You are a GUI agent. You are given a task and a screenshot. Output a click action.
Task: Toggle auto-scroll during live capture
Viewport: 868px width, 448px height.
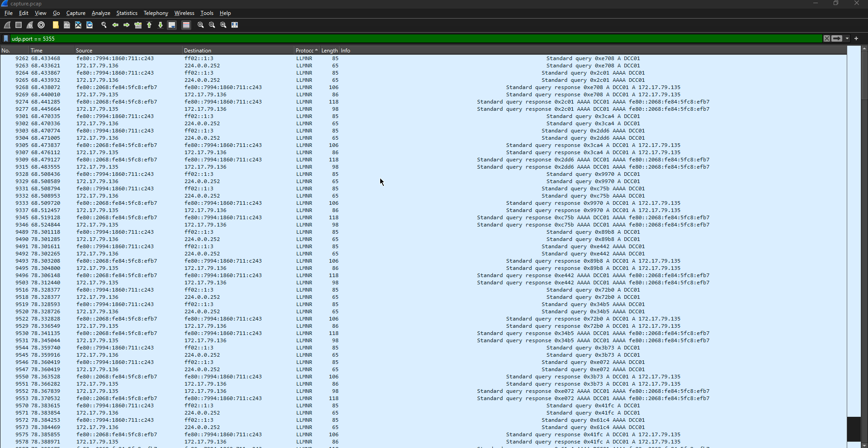tap(172, 25)
